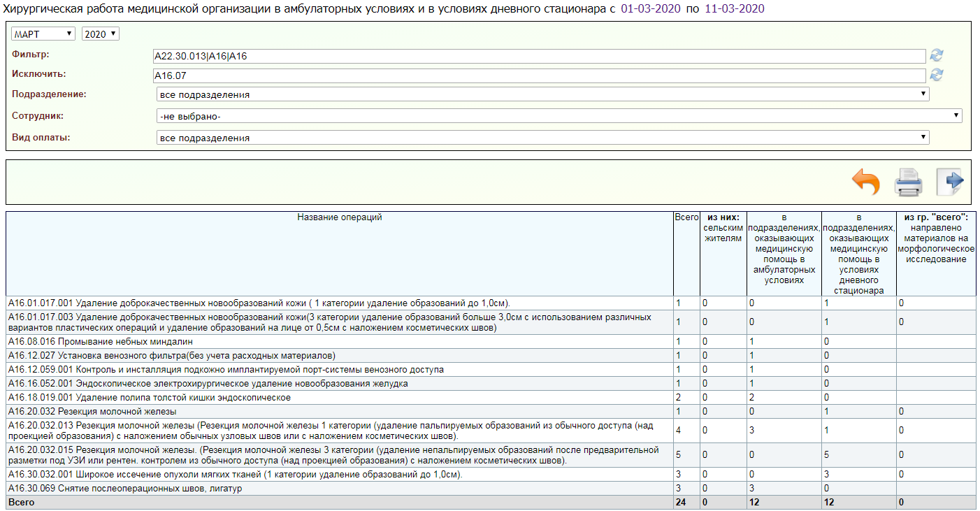Export the report with the blue arrow icon
Image resolution: width=980 pixels, height=511 pixels.
(x=950, y=182)
